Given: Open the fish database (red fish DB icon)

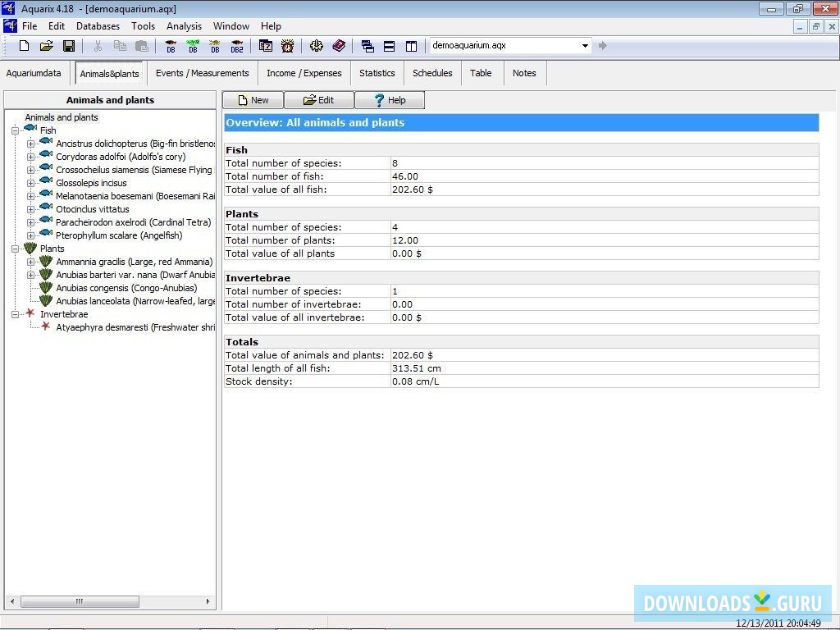Looking at the screenshot, I should pyautogui.click(x=171, y=46).
